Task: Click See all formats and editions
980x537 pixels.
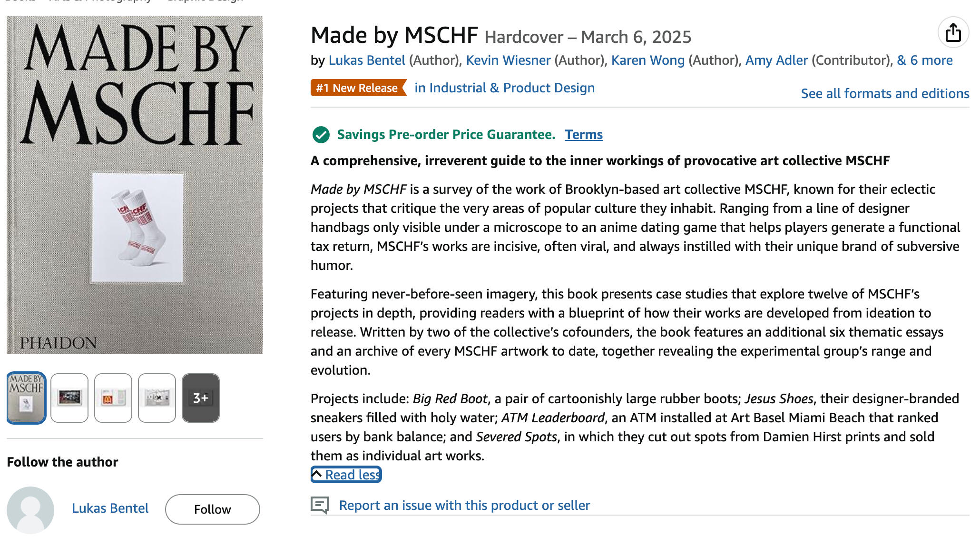Action: [885, 94]
